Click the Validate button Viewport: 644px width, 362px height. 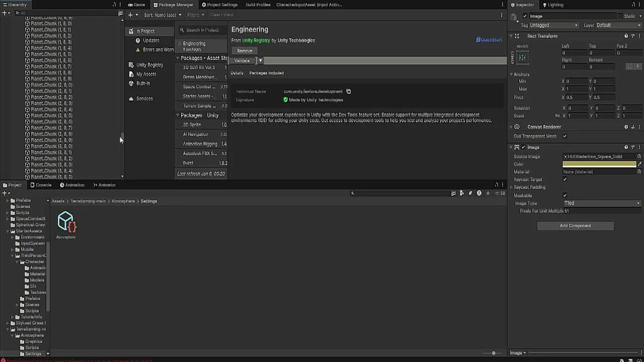point(242,60)
